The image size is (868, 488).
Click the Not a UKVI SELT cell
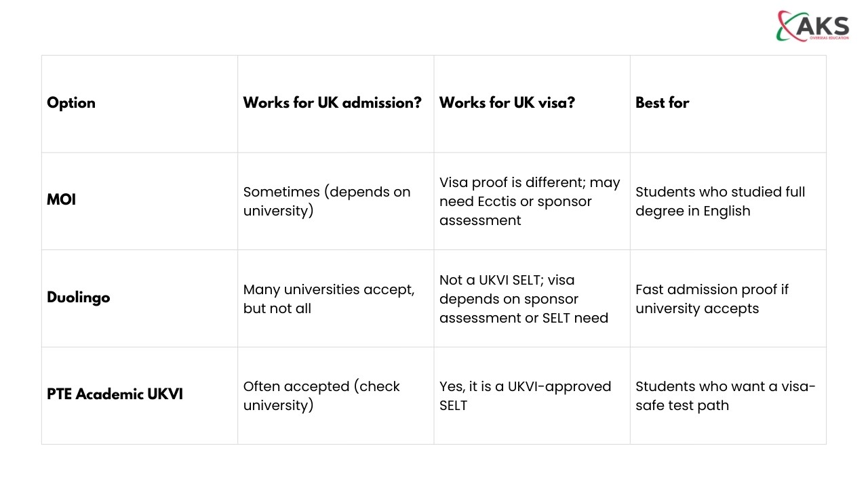click(x=524, y=299)
